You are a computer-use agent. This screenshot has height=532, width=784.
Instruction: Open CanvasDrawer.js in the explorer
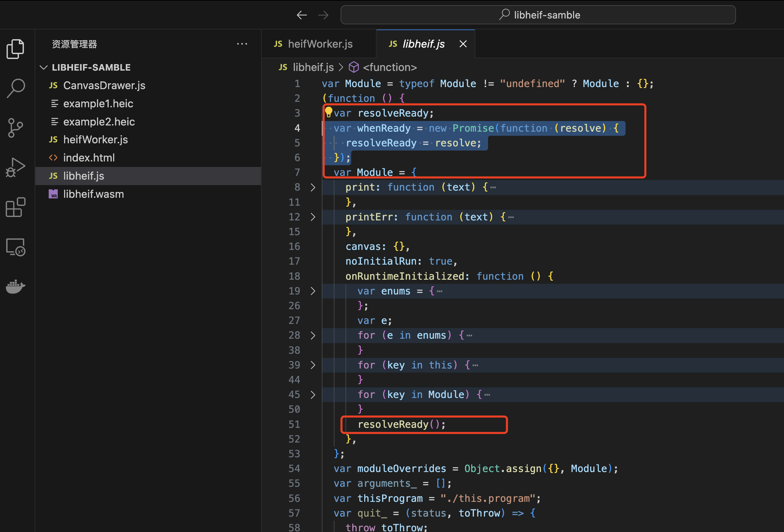point(148,85)
